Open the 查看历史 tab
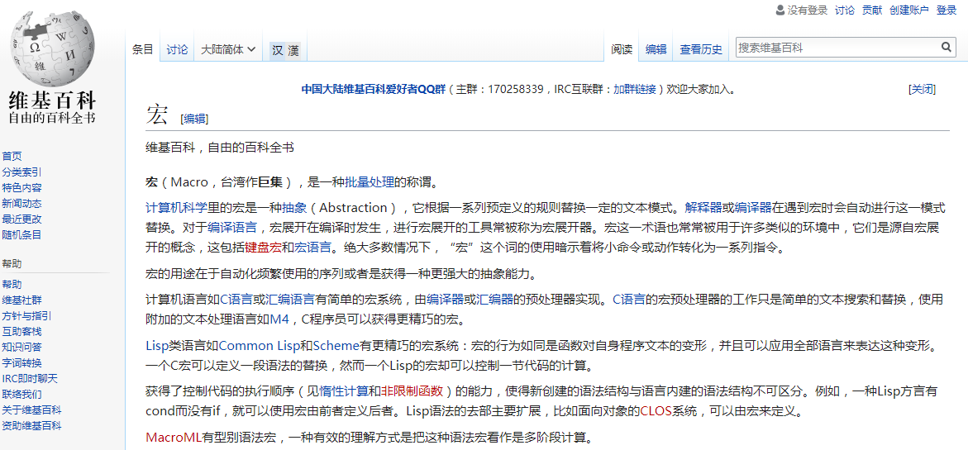The width and height of the screenshot is (968, 451). click(701, 49)
